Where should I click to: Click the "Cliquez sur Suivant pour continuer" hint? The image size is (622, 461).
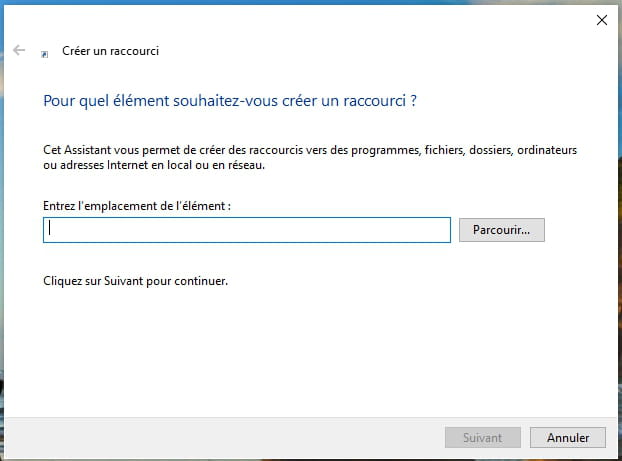136,281
